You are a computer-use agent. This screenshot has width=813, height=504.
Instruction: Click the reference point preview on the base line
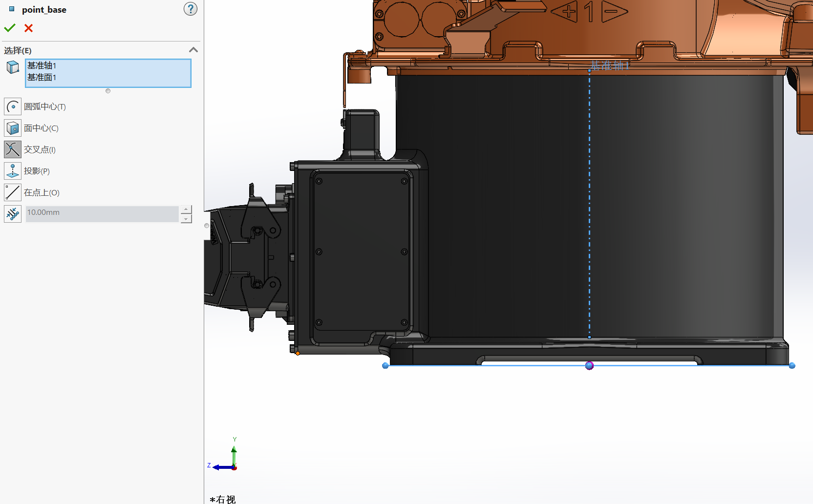tap(589, 365)
